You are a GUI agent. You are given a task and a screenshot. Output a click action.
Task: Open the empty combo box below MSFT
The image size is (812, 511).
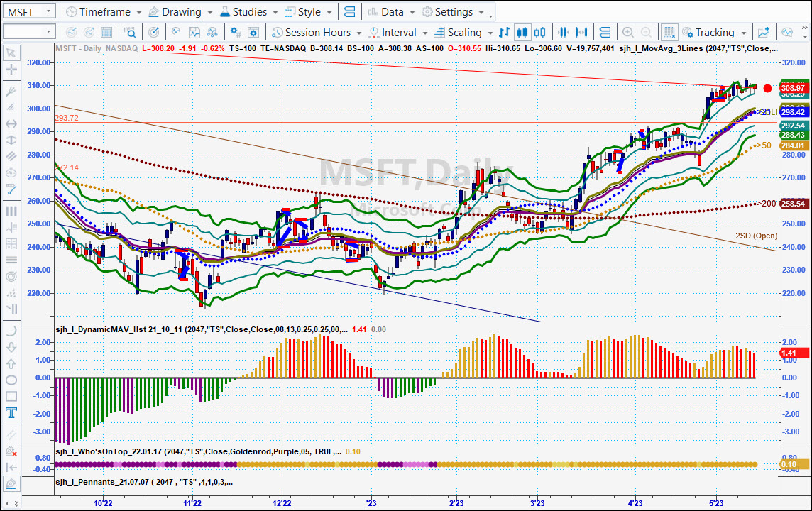click(x=28, y=32)
